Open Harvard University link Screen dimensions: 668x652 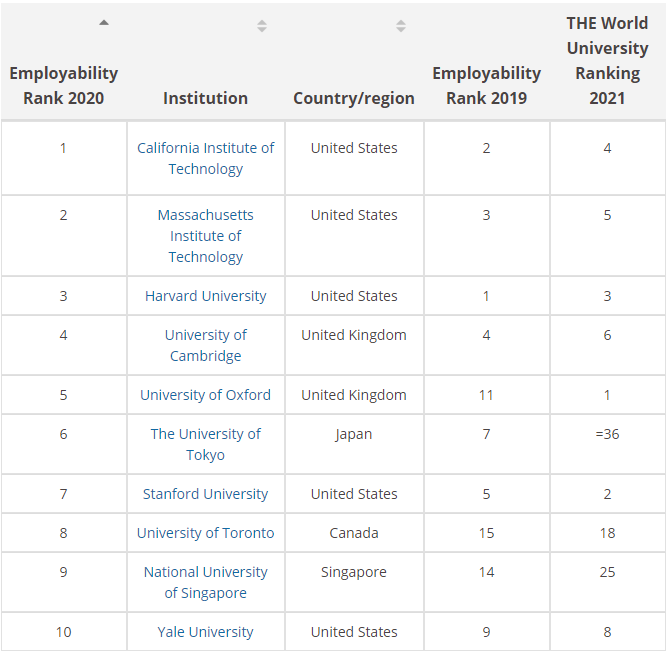coord(206,296)
